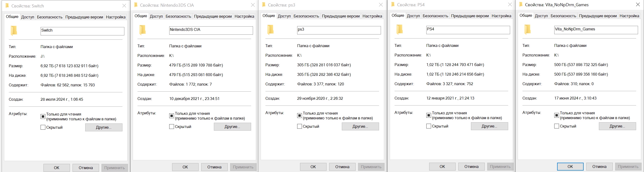The width and height of the screenshot is (644, 172).
Task: Click Отмена in the Switch window
Action: [86, 168]
